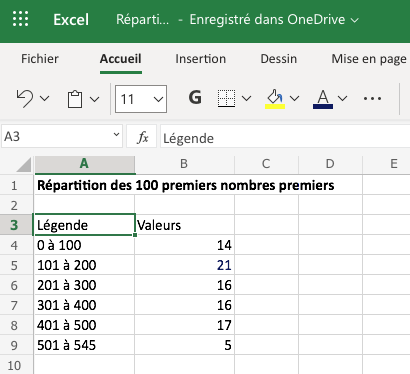Screen dimensions: 410x374
Task: Click the fx insert function icon
Action: tap(143, 137)
